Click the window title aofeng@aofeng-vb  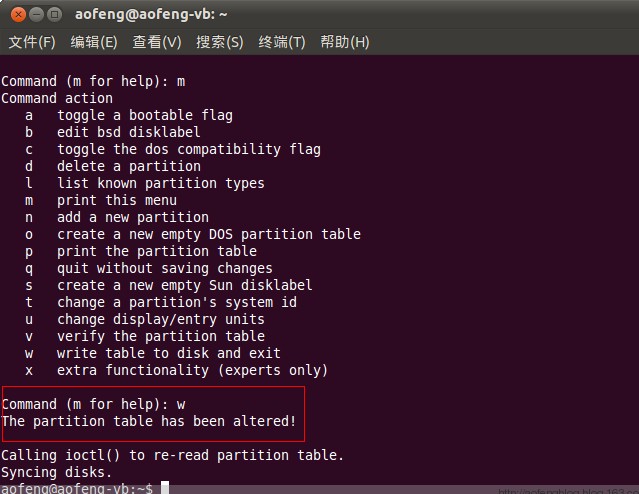[x=151, y=14]
